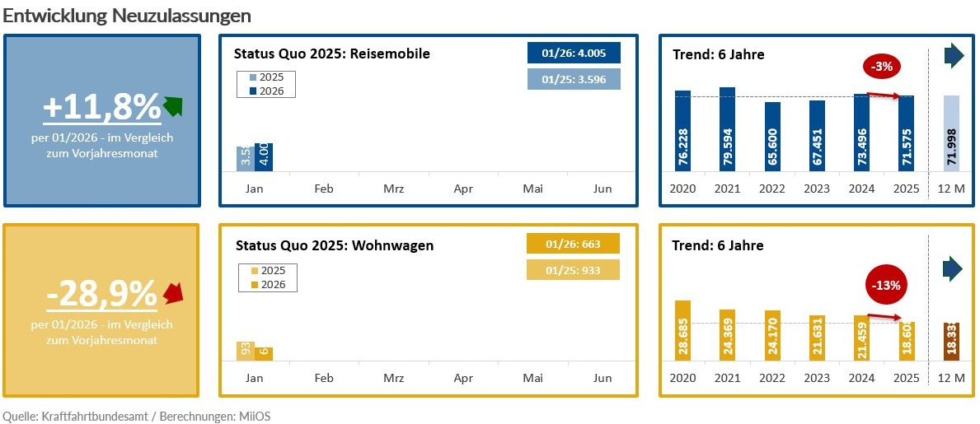Click the green up arrow beside +11,8%
The height and width of the screenshot is (424, 980).
172,106
